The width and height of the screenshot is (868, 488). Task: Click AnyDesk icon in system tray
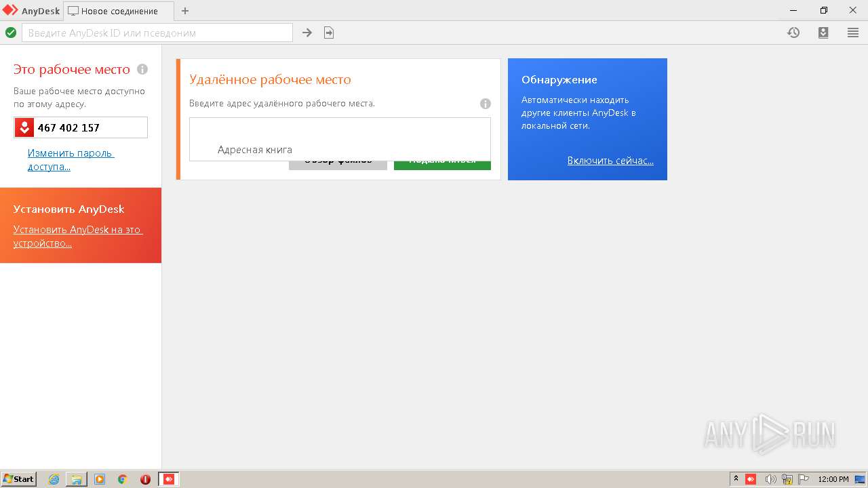point(751,479)
